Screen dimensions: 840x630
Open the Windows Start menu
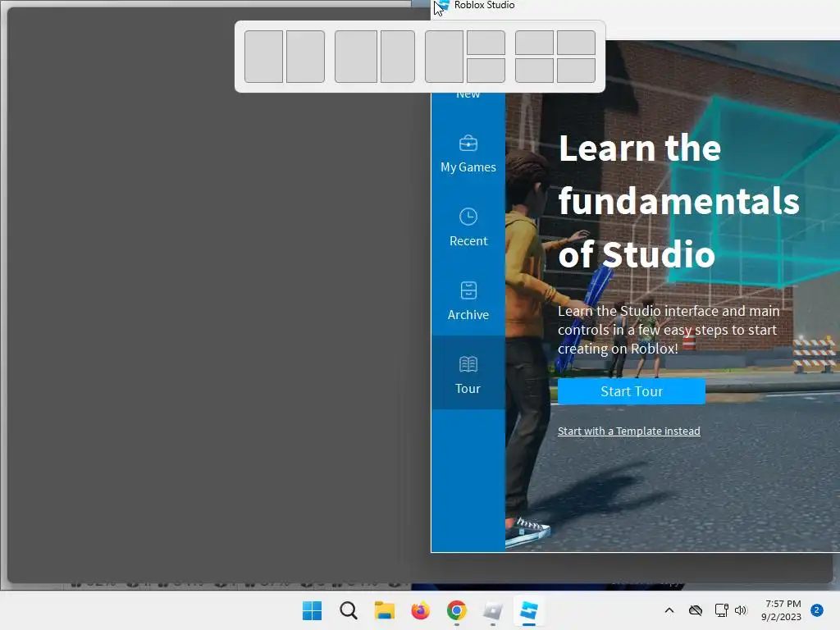point(313,610)
